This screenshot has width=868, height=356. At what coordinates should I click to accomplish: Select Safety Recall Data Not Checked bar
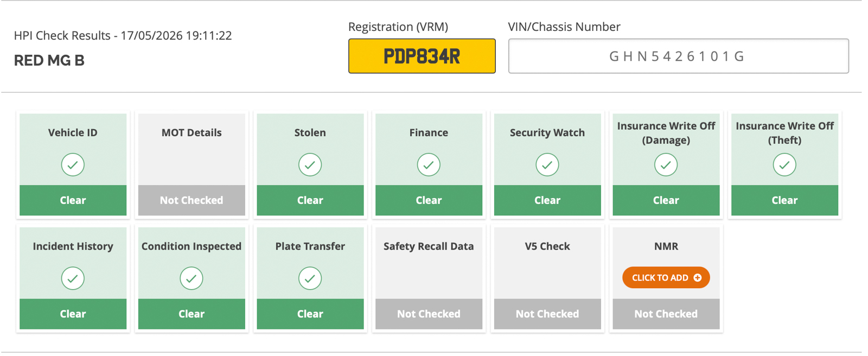point(429,314)
